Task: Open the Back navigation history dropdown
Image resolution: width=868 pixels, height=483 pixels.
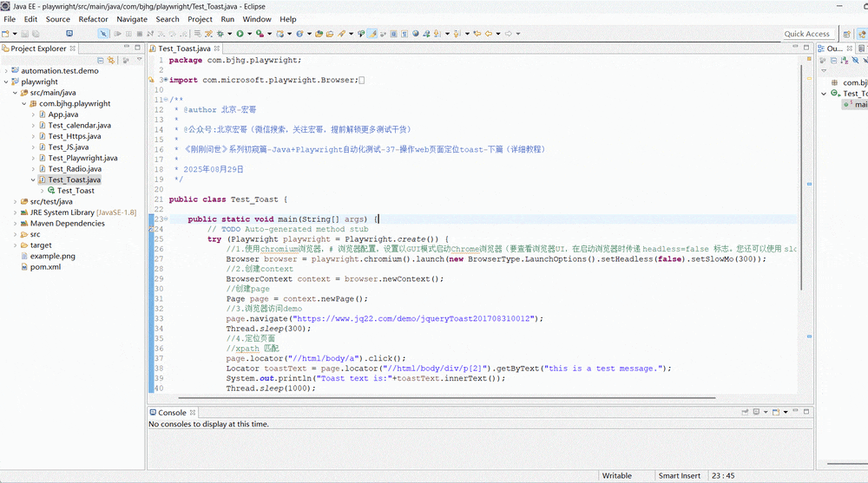Action: tap(498, 34)
